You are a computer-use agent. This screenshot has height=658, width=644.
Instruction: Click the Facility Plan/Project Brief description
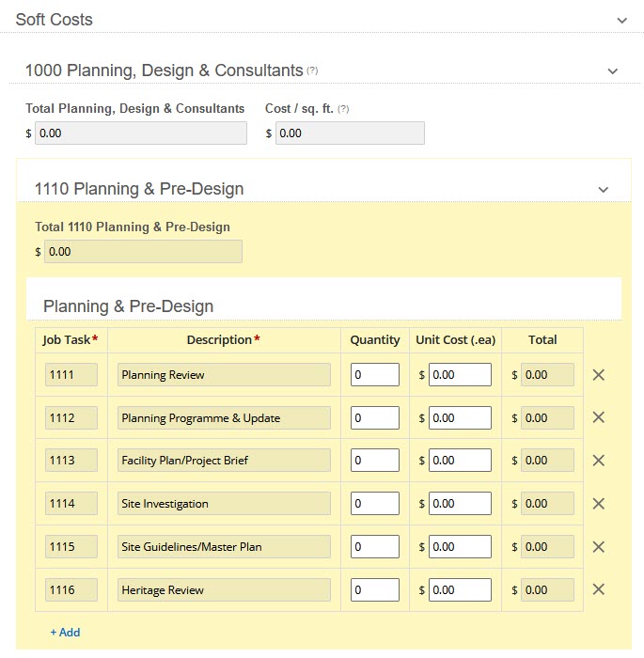(x=224, y=461)
